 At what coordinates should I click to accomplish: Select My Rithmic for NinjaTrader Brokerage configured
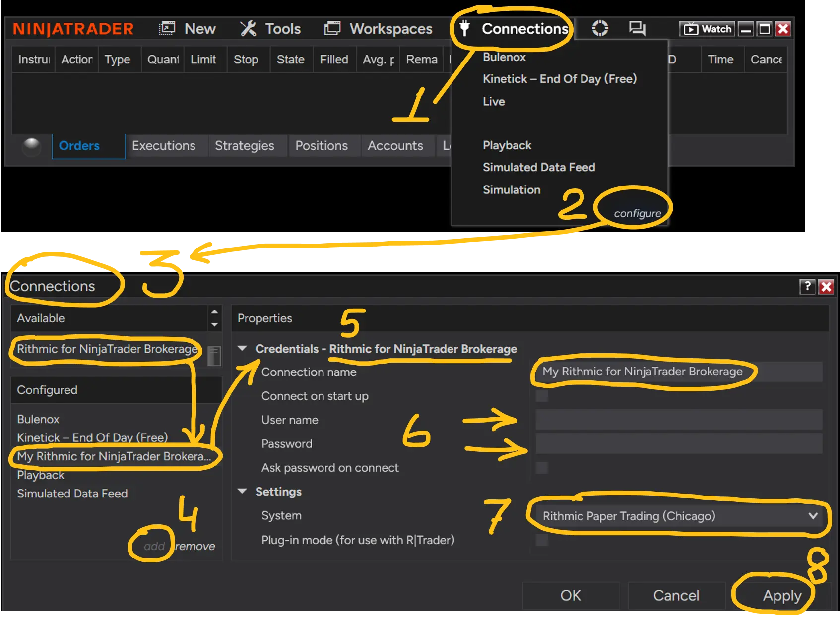[x=114, y=456]
